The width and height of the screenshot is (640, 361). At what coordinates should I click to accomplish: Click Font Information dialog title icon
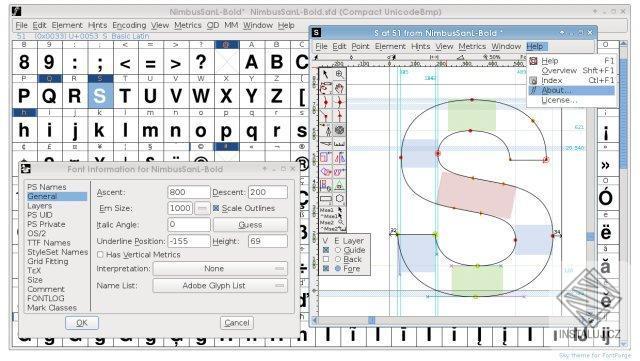pos(26,169)
